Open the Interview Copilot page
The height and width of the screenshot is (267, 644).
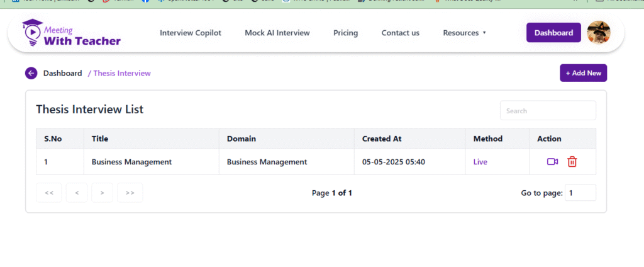[x=191, y=33]
